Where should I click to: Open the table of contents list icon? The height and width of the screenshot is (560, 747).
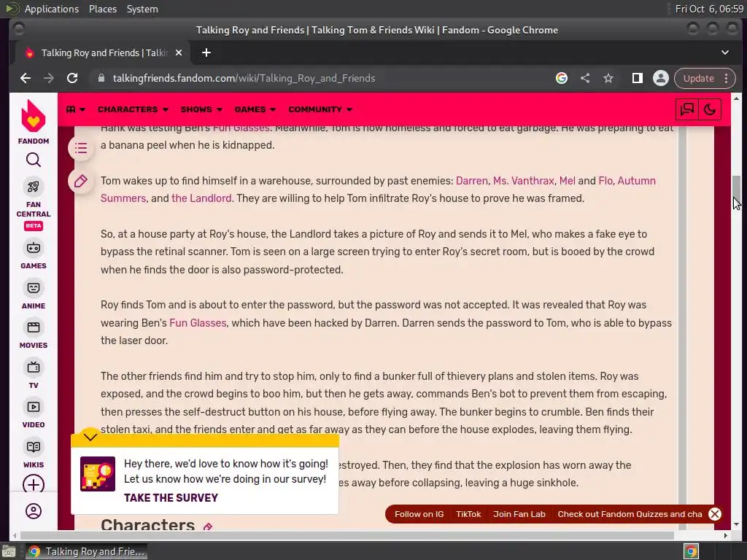(x=81, y=148)
